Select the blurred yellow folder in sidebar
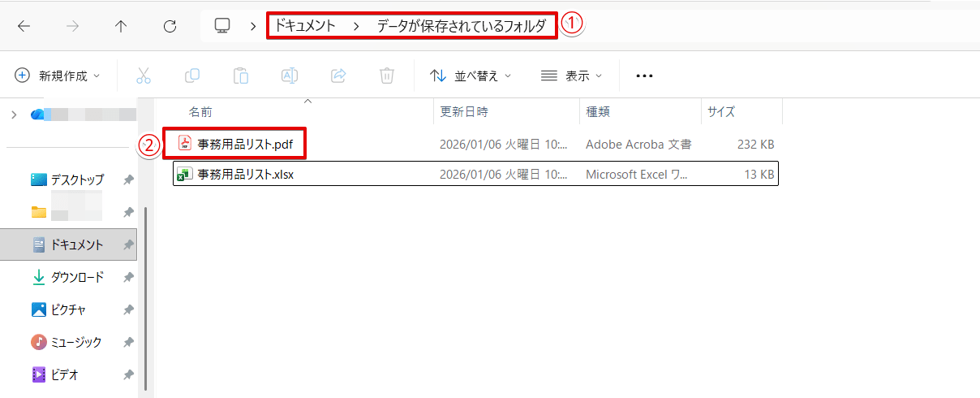This screenshot has width=980, height=398. pos(39,212)
